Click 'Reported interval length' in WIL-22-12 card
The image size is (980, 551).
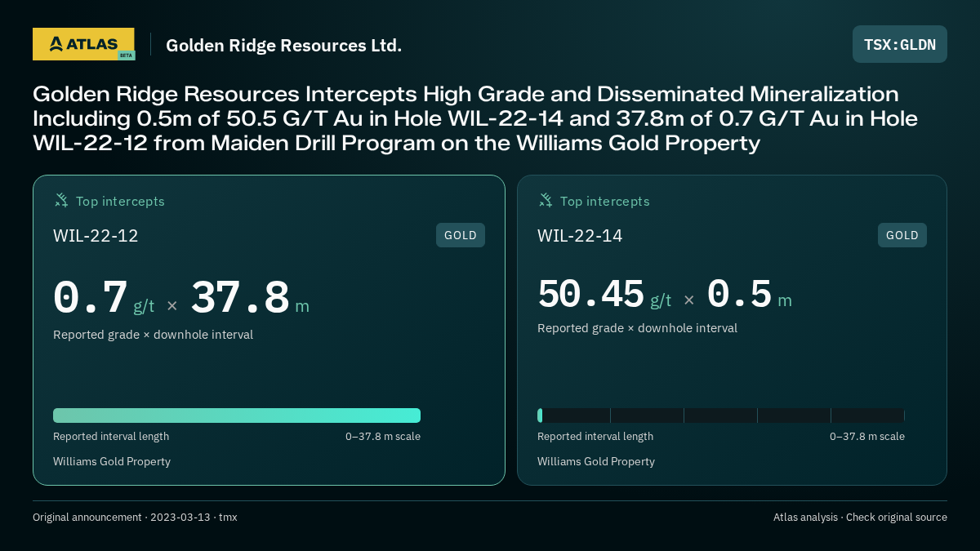pyautogui.click(x=111, y=437)
